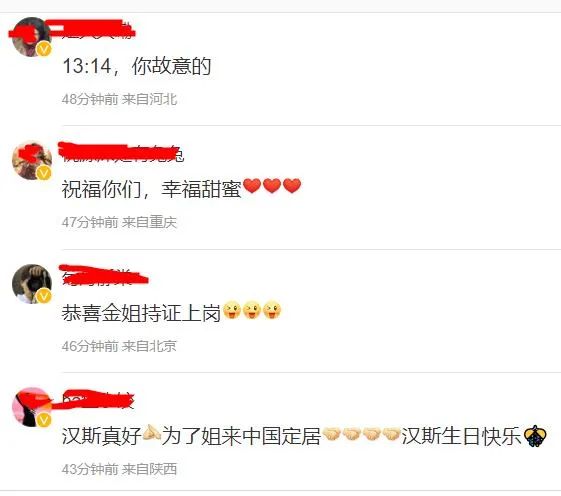Open the redacted username above 恭喜金姐持证上岗
Image resolution: width=561 pixels, height=496 pixels.
pos(104,276)
